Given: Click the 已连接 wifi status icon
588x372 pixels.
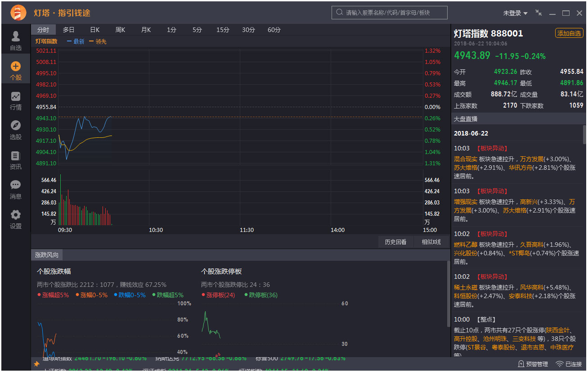Looking at the screenshot, I should pyautogui.click(x=560, y=364).
